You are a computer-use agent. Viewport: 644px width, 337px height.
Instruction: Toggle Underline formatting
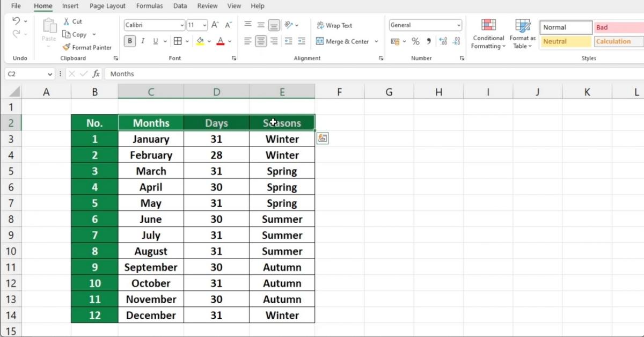155,41
